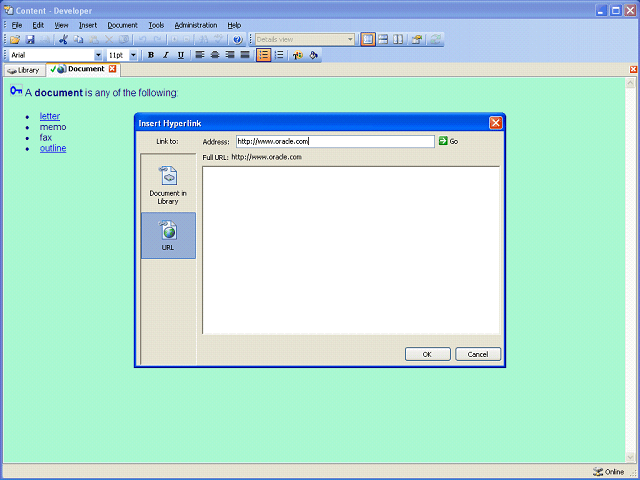Open the Tools menu
The width and height of the screenshot is (640, 480).
(156, 25)
